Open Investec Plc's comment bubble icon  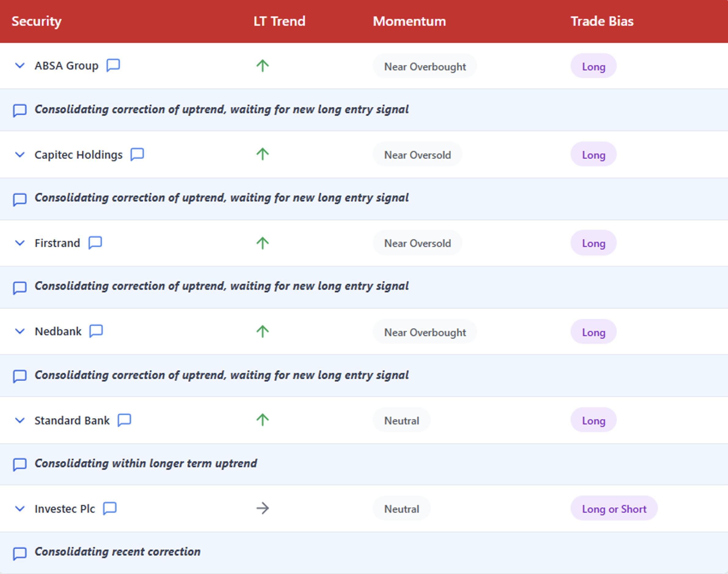pos(110,509)
